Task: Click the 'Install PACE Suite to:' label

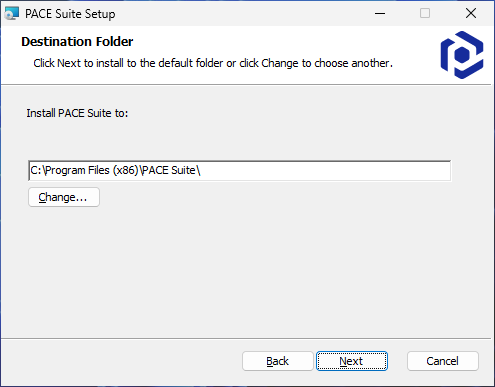Action: tap(77, 113)
